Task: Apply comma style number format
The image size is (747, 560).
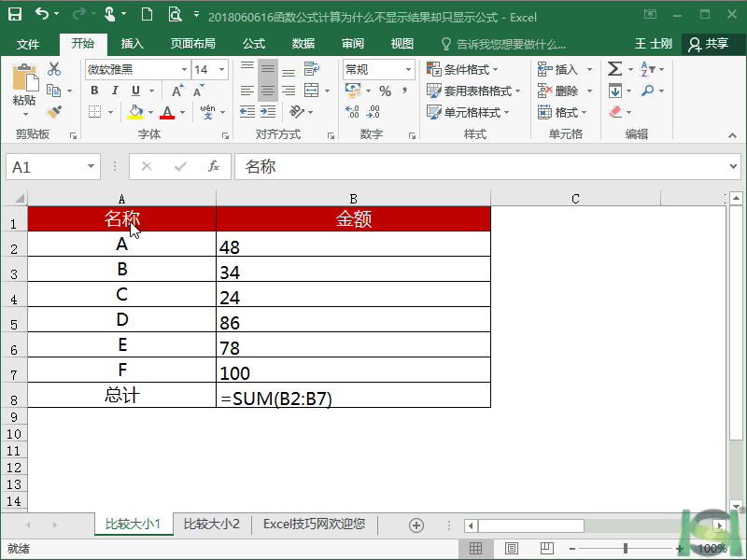Action: (404, 91)
